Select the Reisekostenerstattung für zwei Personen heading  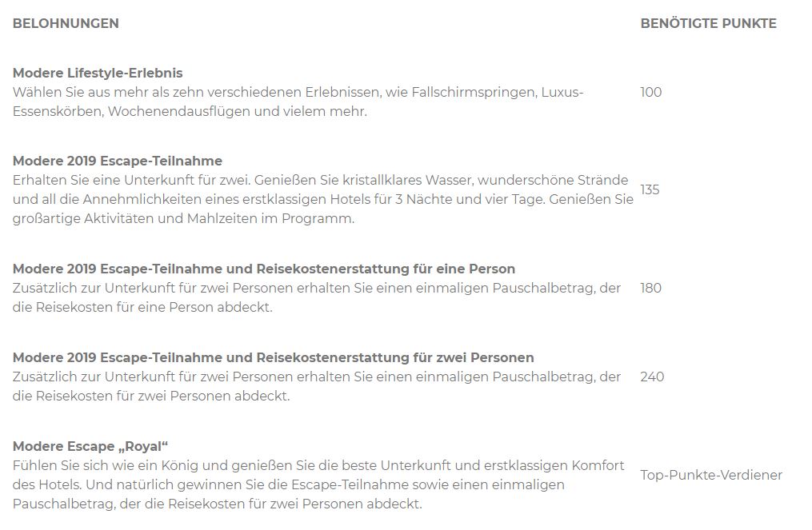pyautogui.click(x=274, y=357)
